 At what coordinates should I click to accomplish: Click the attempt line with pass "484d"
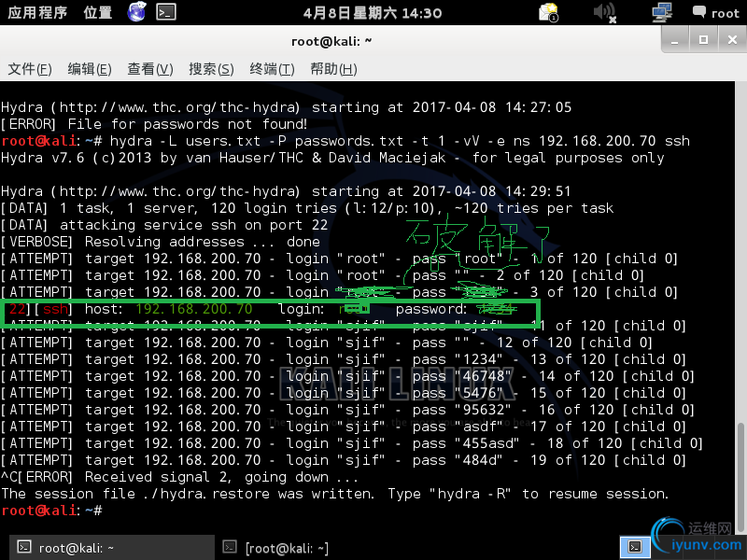point(344,460)
